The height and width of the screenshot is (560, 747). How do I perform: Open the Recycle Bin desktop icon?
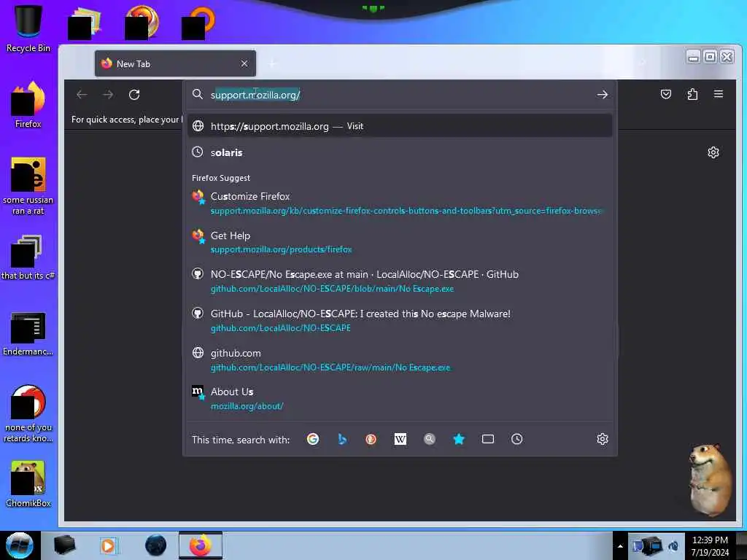tap(28, 28)
